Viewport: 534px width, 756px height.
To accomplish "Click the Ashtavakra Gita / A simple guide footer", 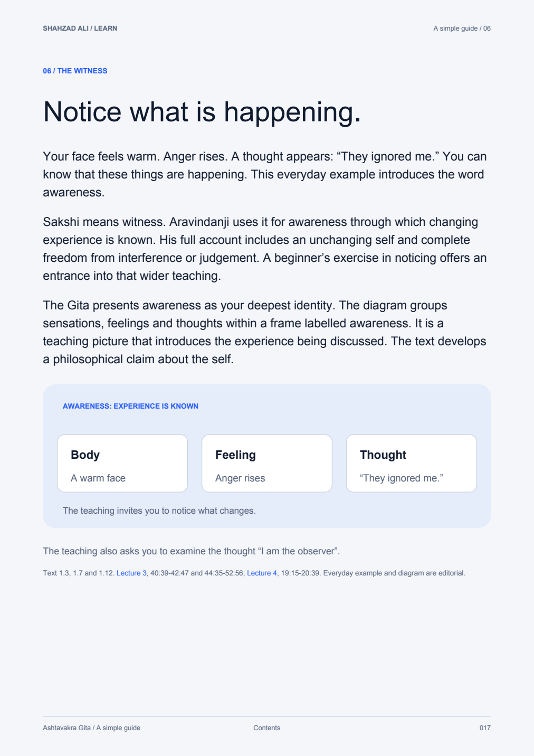I will pos(92,727).
